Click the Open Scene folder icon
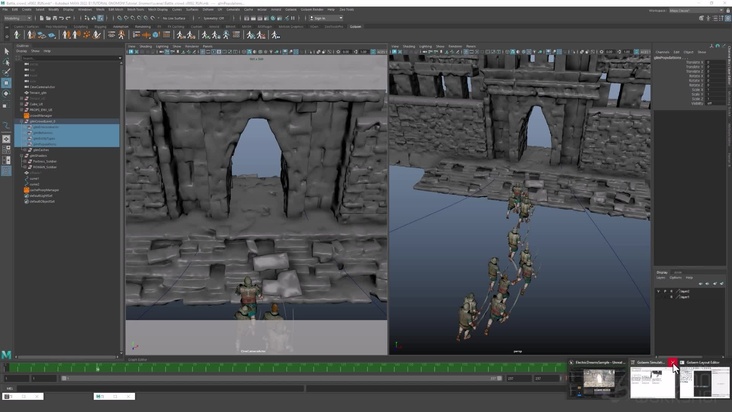 pyautogui.click(x=48, y=18)
